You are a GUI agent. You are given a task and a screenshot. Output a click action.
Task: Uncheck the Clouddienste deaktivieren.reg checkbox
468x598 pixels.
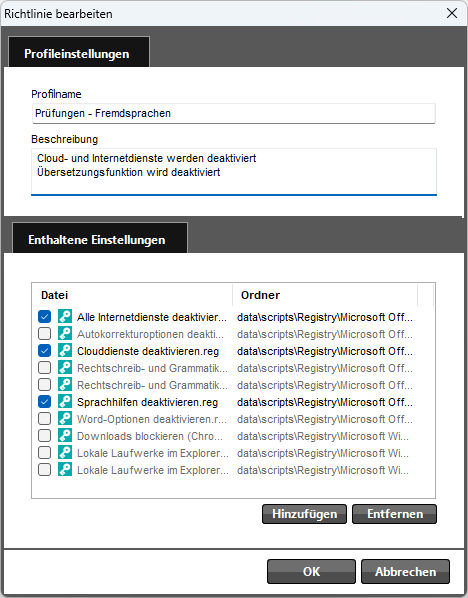[45, 350]
